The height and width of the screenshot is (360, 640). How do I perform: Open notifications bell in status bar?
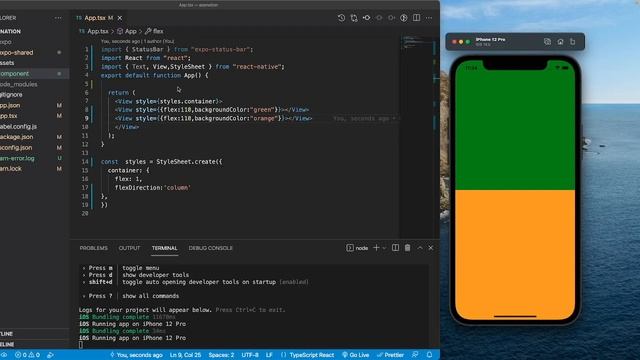coord(429,355)
